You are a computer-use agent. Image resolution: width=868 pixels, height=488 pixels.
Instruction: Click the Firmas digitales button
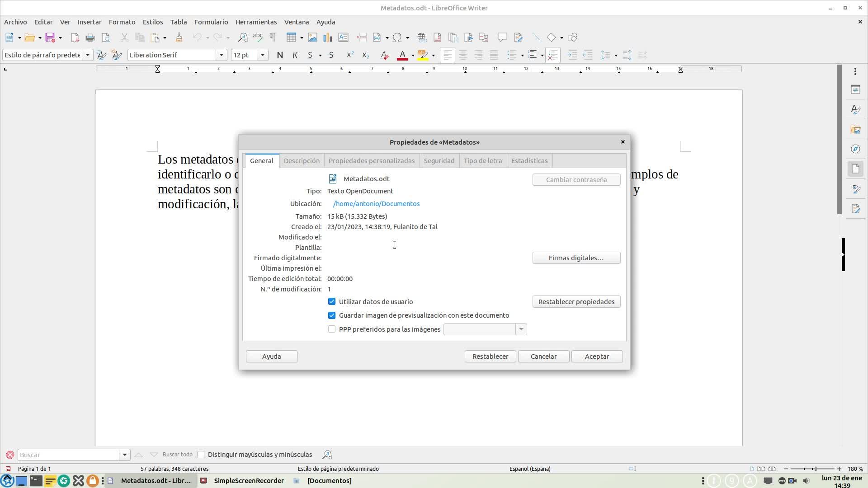576,258
